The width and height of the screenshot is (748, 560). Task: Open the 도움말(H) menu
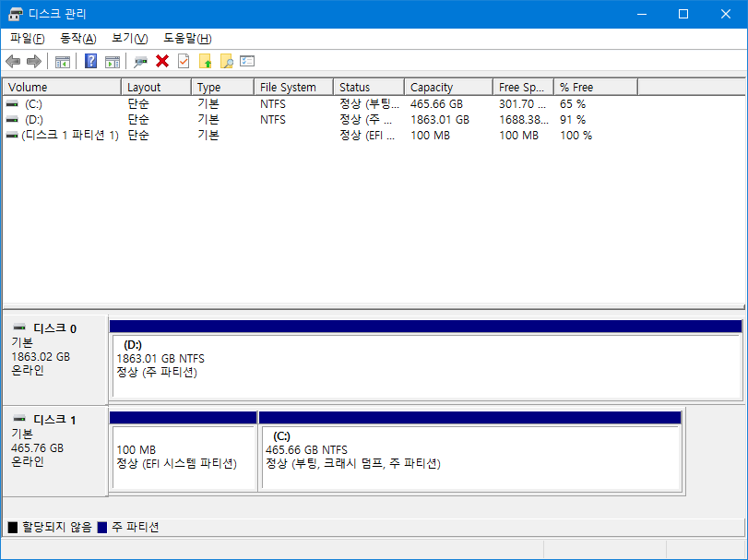pos(187,38)
